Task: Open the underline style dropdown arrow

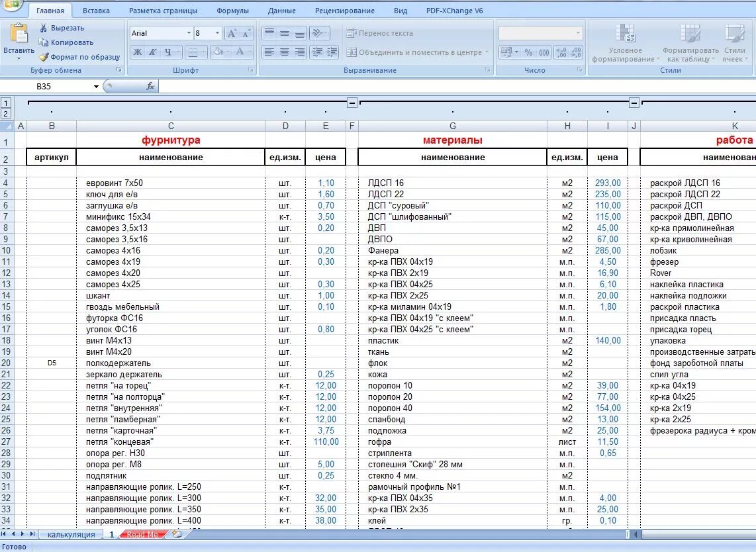Action: (x=178, y=52)
